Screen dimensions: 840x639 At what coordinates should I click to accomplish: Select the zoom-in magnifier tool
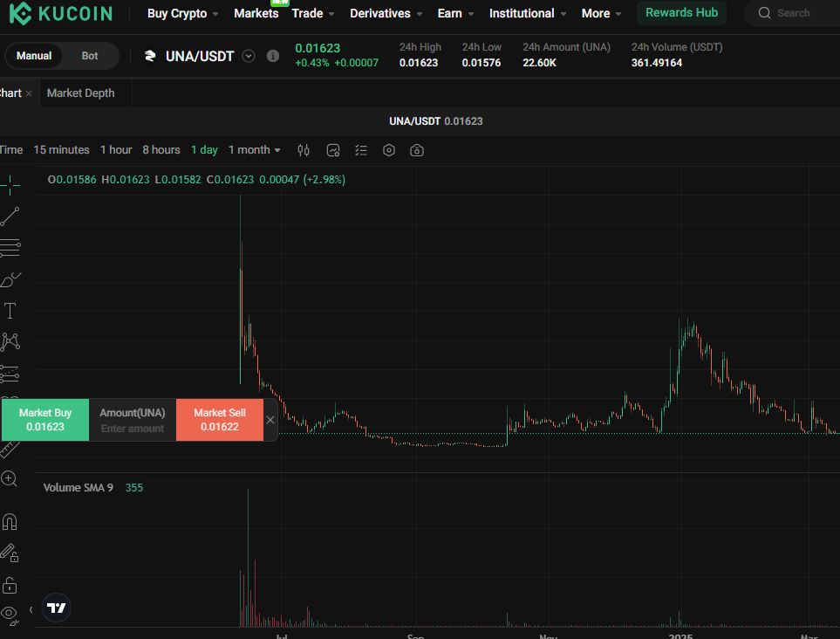click(11, 478)
